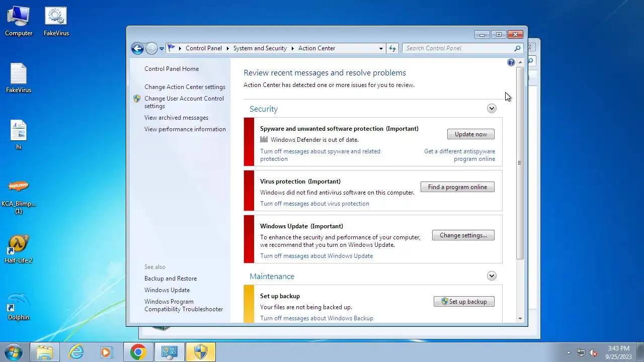Screen dimensions: 644x362
Task: Open the network status tray icon
Action: tap(581, 352)
